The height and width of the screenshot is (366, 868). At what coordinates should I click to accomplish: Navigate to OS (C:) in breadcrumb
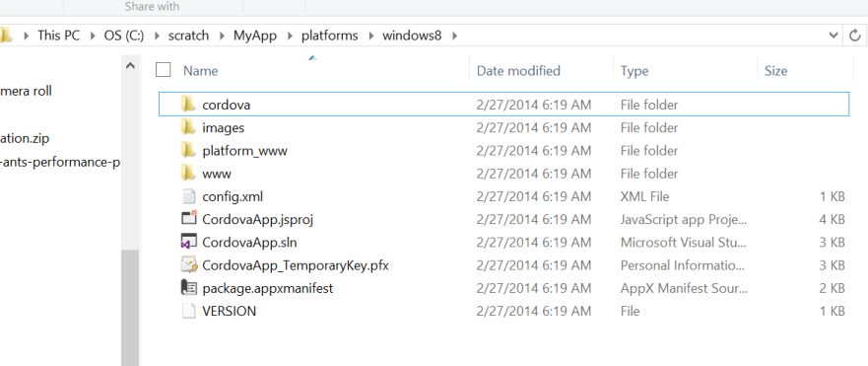[124, 37]
